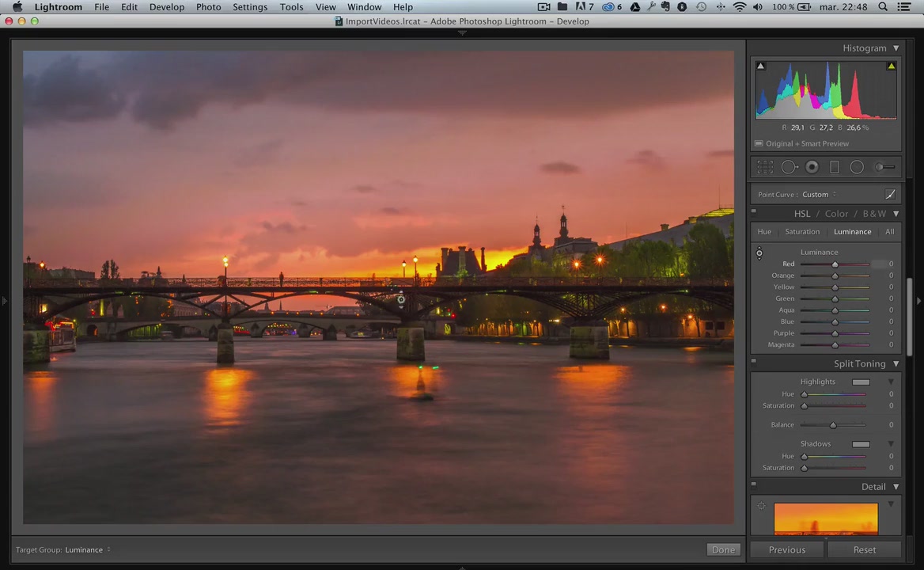Open the Shadows color swatch

coord(861,444)
